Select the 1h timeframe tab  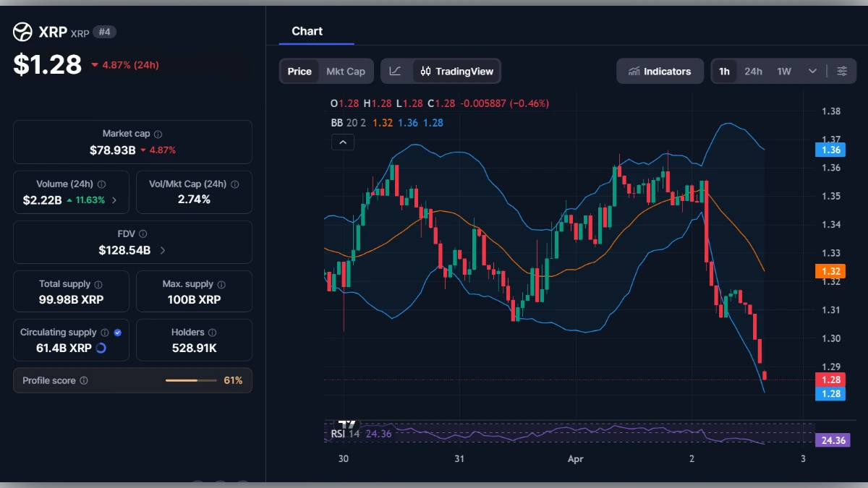pos(725,71)
